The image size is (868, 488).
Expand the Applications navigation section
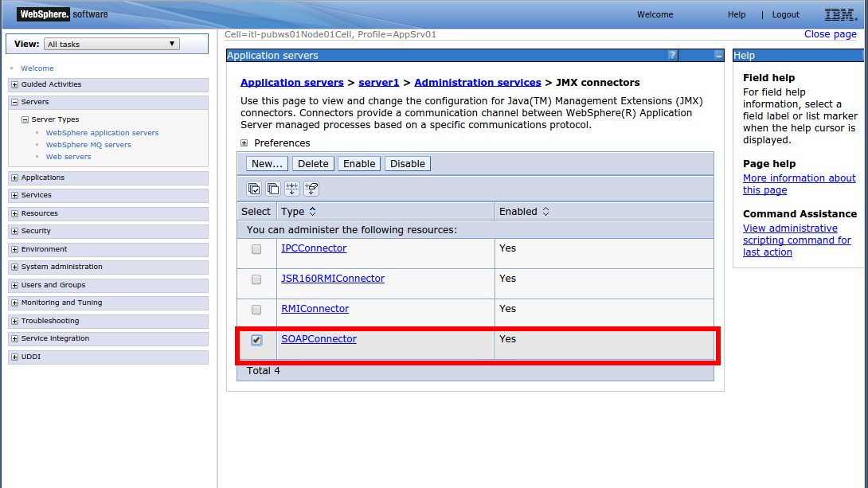15,178
